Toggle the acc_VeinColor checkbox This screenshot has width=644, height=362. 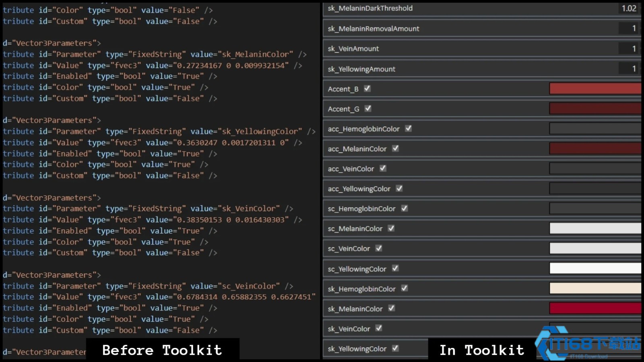click(x=383, y=168)
